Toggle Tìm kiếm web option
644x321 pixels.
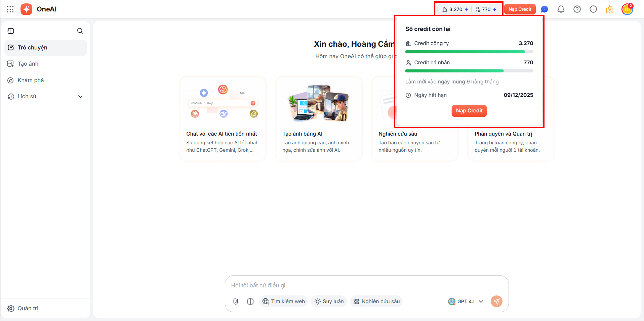click(x=284, y=301)
